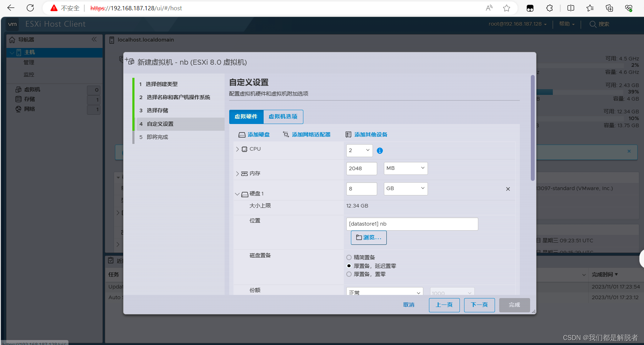Collapse the Host tree node in the navigator

coord(12,53)
